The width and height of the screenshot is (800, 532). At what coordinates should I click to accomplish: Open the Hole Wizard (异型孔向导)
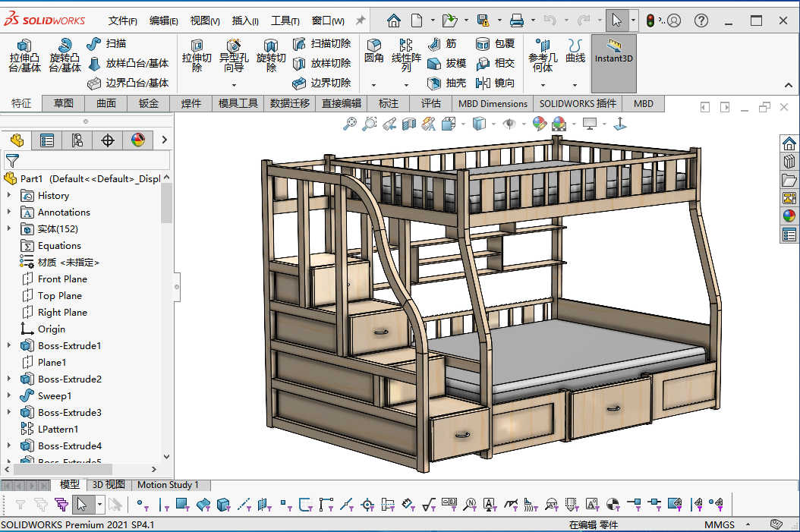[x=234, y=56]
